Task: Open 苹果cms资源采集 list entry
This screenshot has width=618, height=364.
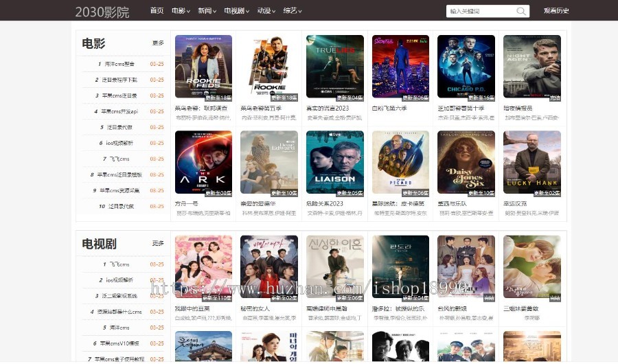Action: point(119,190)
